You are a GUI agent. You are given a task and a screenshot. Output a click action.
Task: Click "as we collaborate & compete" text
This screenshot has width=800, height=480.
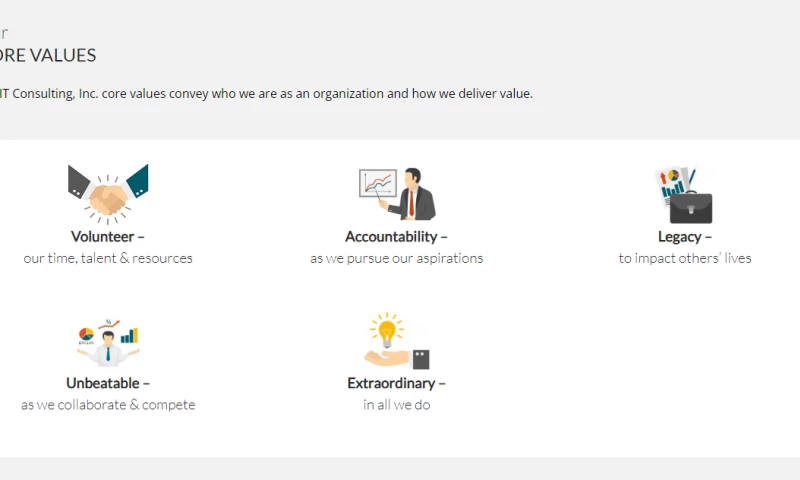(108, 405)
